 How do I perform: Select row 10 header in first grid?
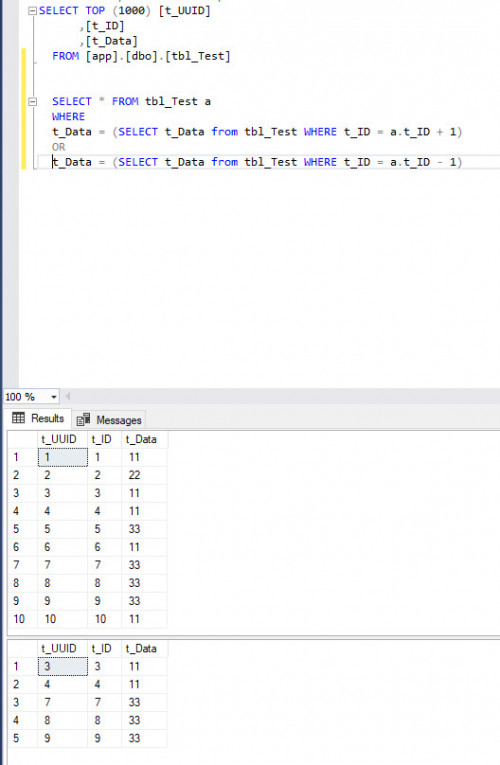point(22,619)
